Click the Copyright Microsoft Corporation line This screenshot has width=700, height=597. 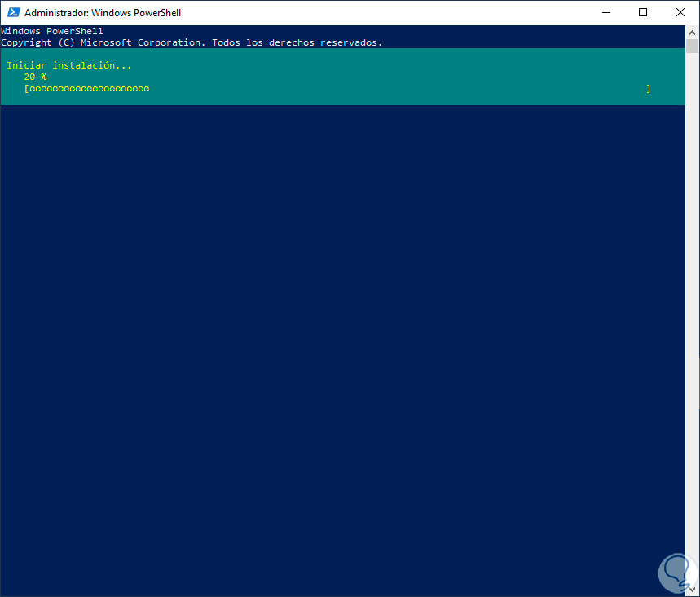(192, 42)
